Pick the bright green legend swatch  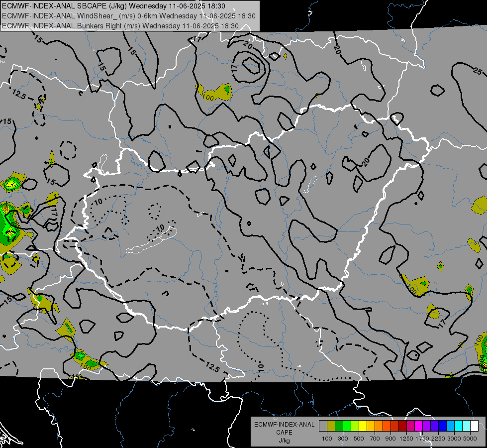click(x=347, y=426)
